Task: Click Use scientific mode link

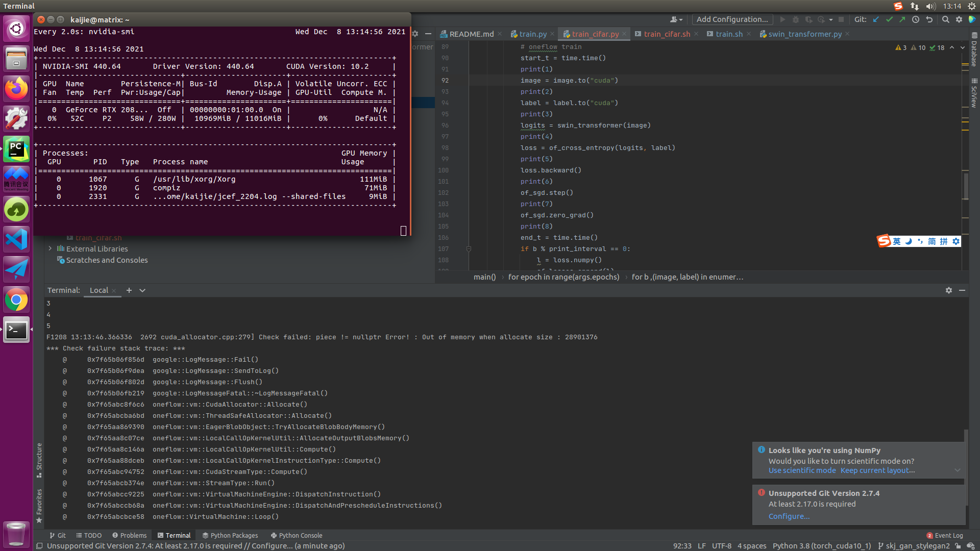Action: point(802,470)
